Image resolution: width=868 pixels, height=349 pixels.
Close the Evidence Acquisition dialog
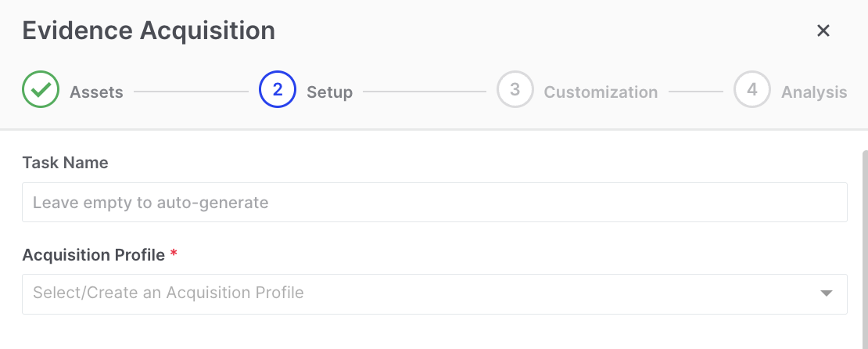pos(823,31)
